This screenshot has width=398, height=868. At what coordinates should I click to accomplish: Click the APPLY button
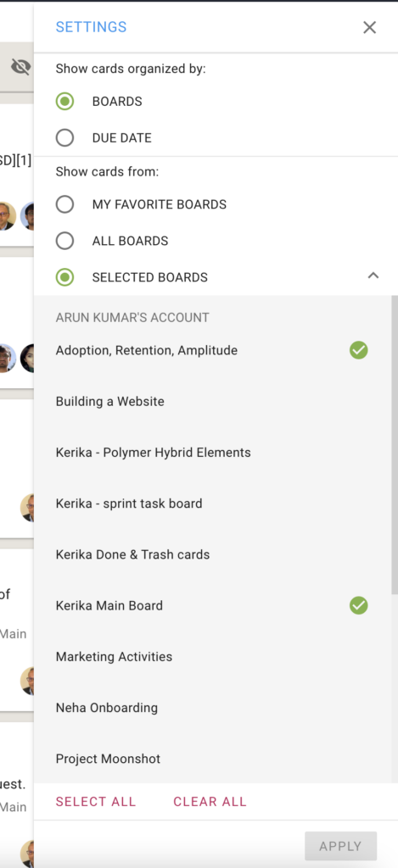(x=340, y=846)
